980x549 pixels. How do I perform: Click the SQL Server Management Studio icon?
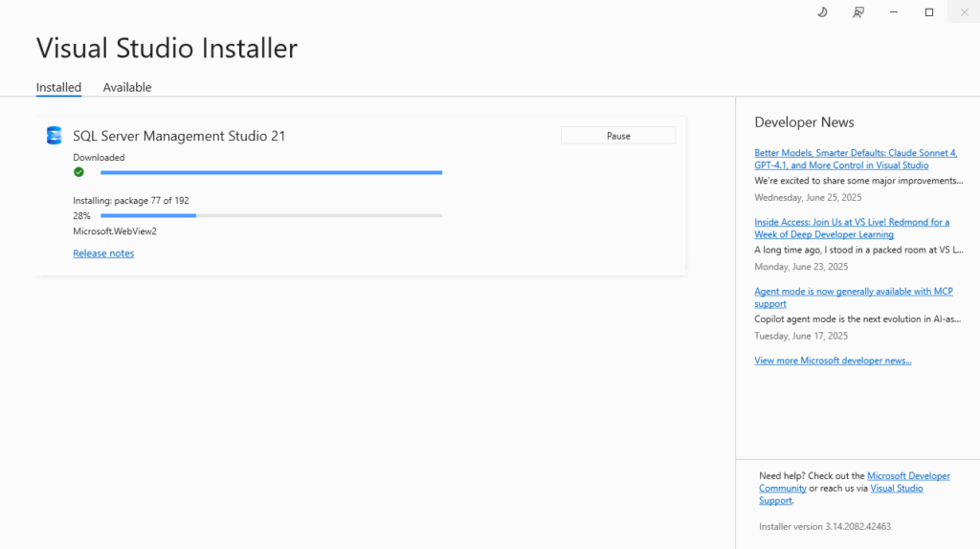pyautogui.click(x=55, y=136)
